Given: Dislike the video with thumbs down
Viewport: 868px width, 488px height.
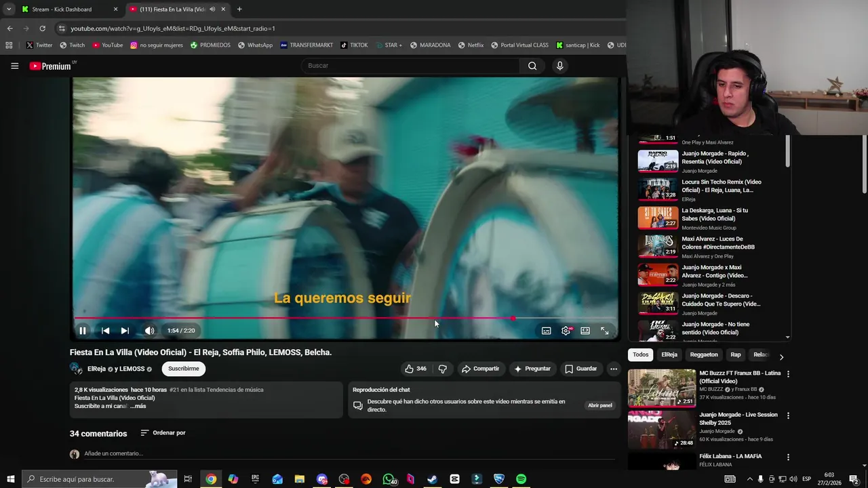Looking at the screenshot, I should (443, 369).
